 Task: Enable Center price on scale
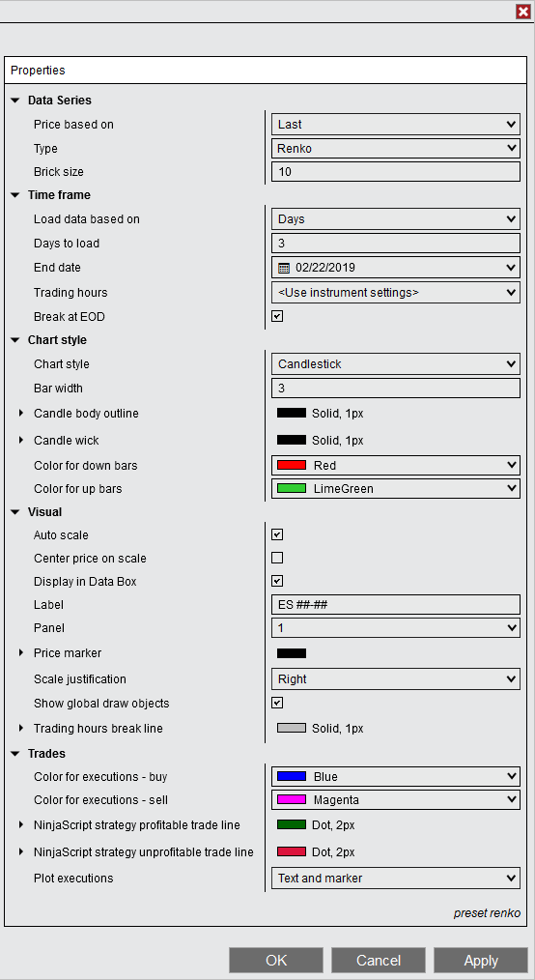click(x=277, y=558)
